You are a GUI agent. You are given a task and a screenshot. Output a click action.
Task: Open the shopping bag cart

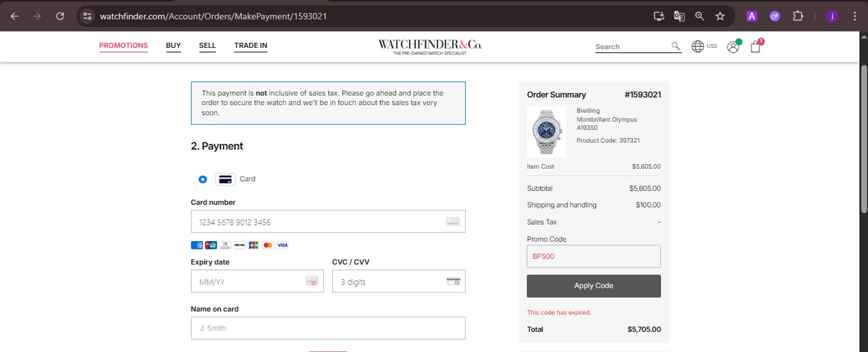(756, 46)
